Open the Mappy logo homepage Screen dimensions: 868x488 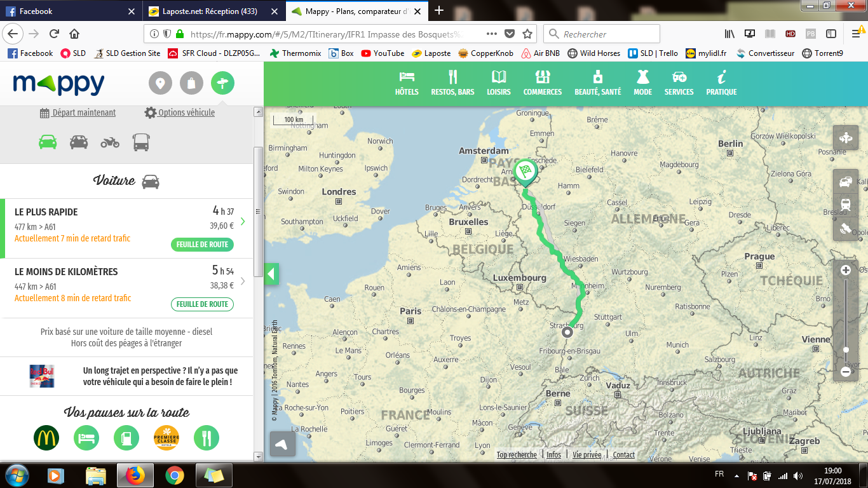58,83
